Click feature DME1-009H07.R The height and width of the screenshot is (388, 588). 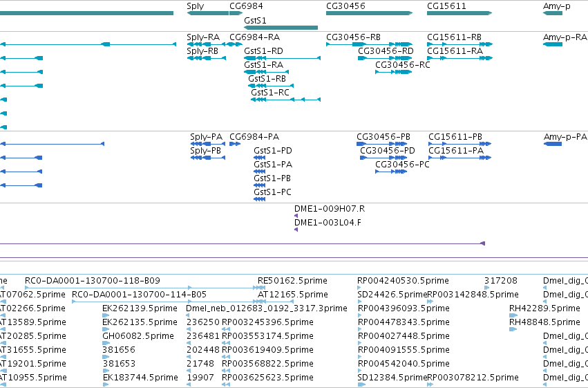(330, 209)
